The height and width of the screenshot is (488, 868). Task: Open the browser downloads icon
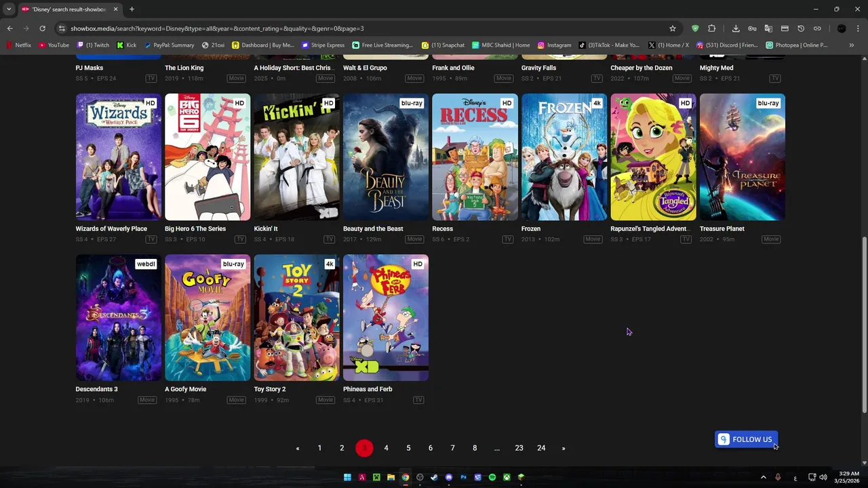736,28
